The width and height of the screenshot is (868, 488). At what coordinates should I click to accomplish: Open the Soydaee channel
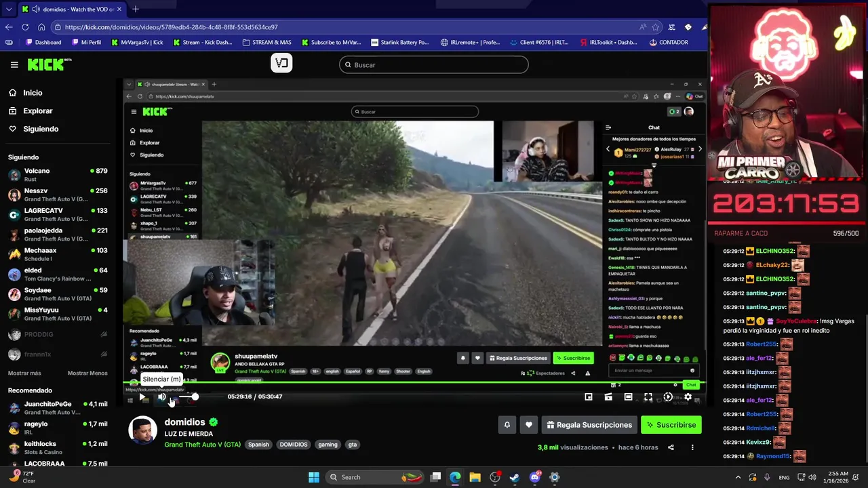(58, 294)
